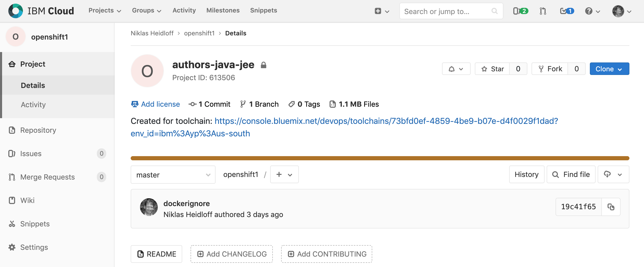
Task: Open Snippets in the left sidebar
Action: tap(35, 224)
